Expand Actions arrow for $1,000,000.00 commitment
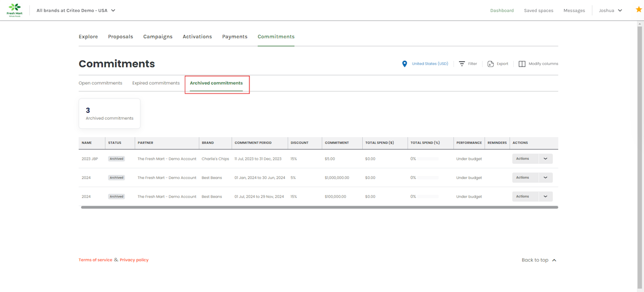The image size is (644, 292). click(x=545, y=178)
